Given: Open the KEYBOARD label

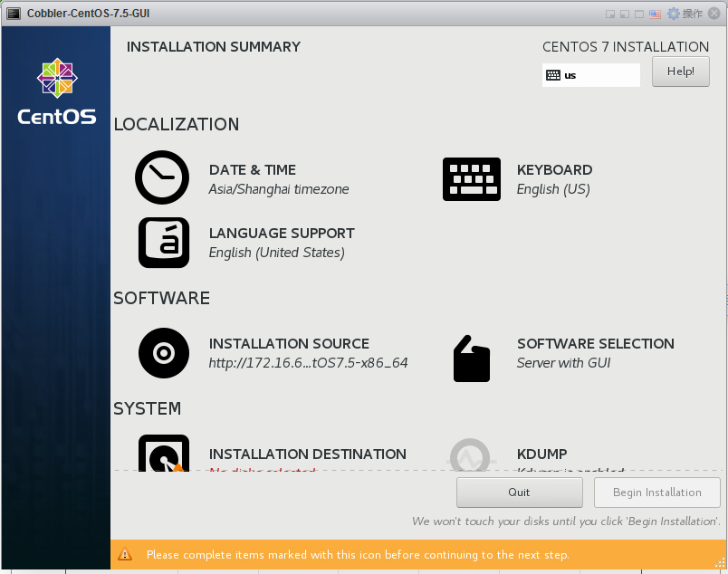Looking at the screenshot, I should (554, 170).
